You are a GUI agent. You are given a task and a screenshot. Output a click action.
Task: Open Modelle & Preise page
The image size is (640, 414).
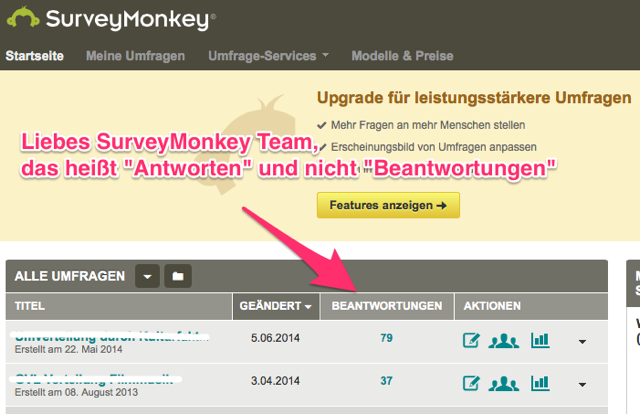click(x=402, y=56)
